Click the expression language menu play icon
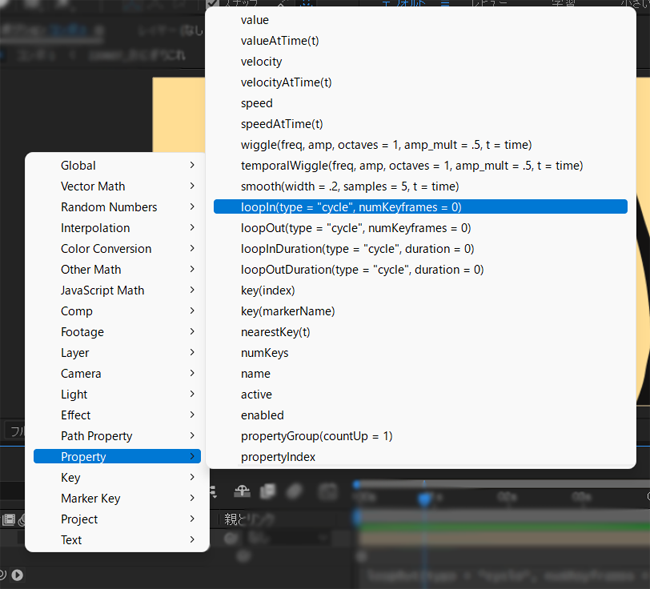Viewport: 650px width, 589px height. [x=17, y=575]
